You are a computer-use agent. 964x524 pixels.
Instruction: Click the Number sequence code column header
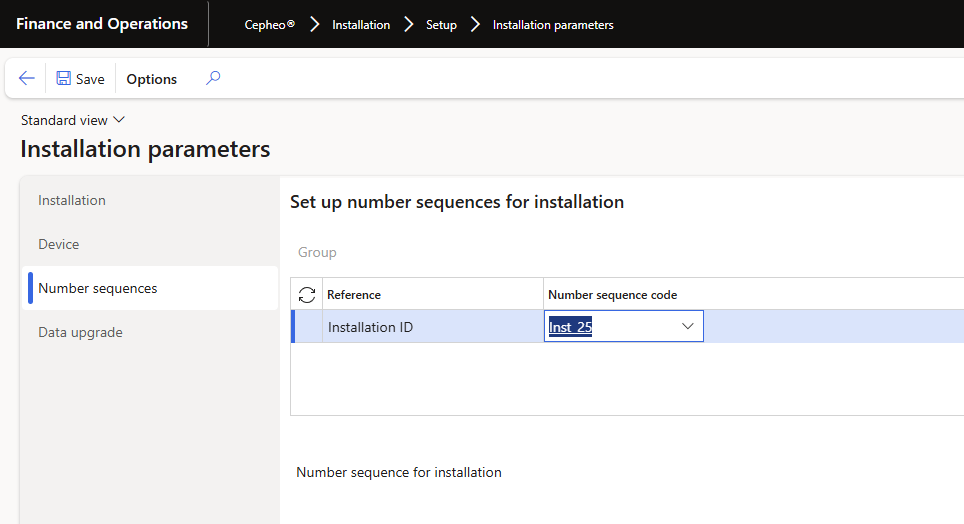612,295
